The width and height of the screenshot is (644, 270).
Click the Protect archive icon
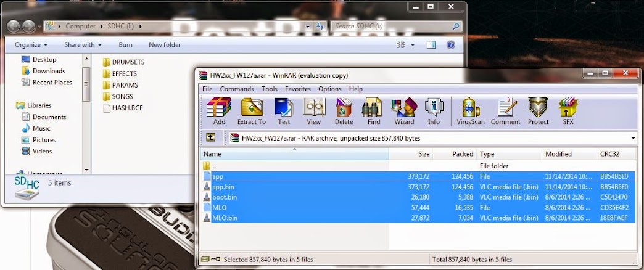(538, 111)
